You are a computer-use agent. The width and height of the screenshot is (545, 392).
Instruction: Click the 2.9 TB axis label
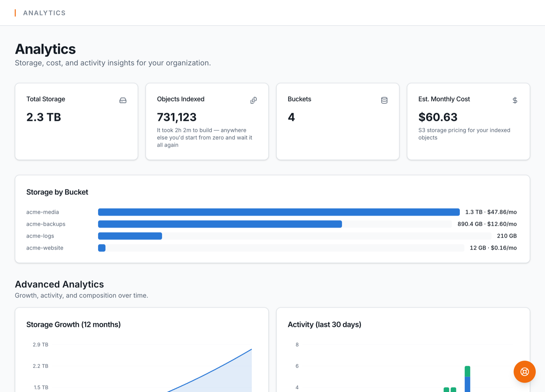point(41,345)
